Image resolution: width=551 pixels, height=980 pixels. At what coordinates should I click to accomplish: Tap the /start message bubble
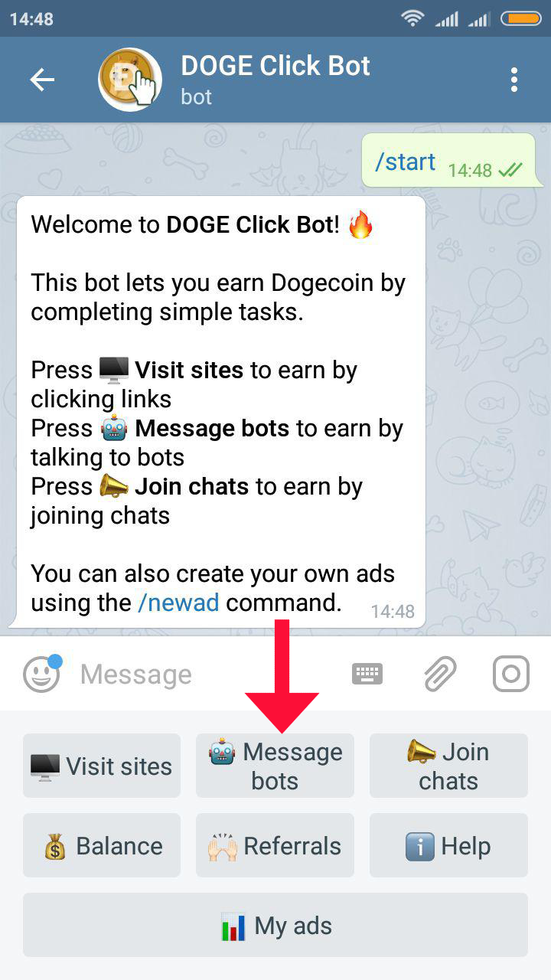[x=451, y=161]
